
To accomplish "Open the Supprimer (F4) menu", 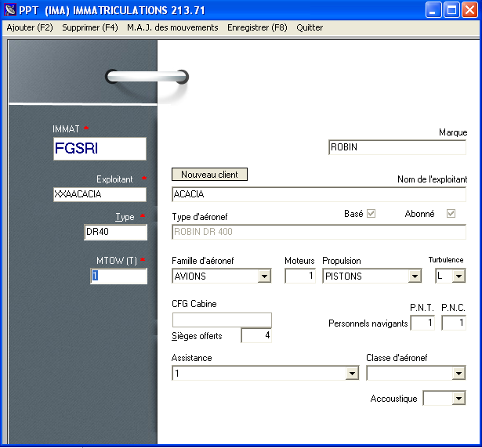I will pyautogui.click(x=90, y=27).
